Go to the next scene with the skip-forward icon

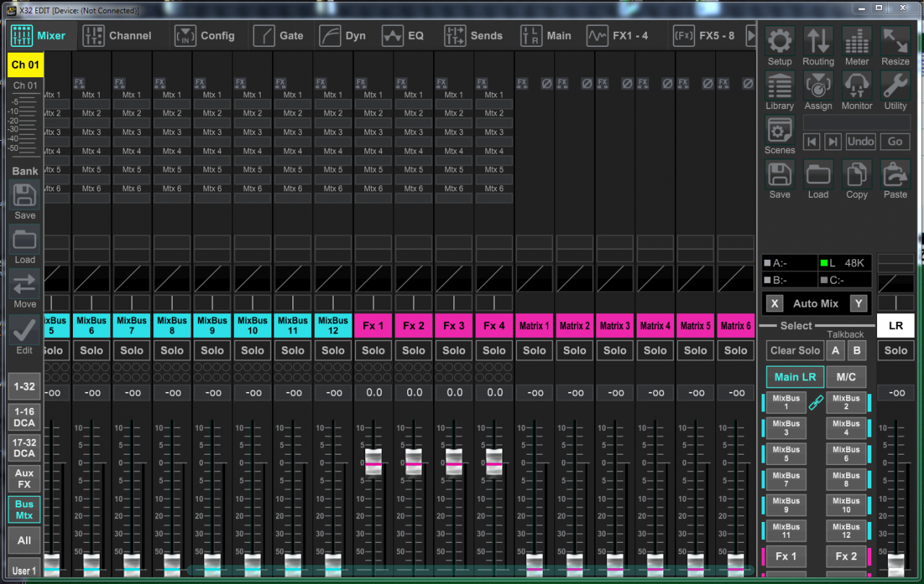click(832, 141)
